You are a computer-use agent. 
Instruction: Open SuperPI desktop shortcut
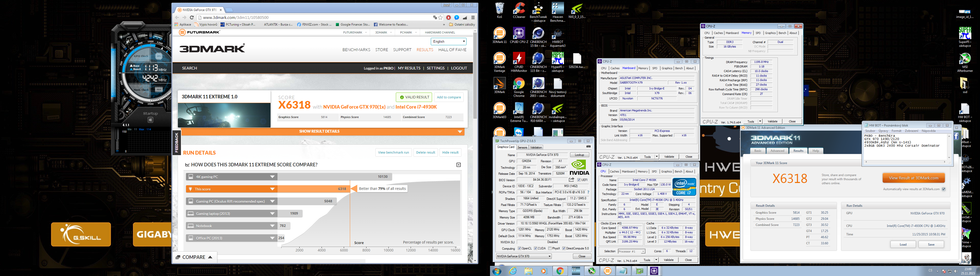[x=965, y=37]
